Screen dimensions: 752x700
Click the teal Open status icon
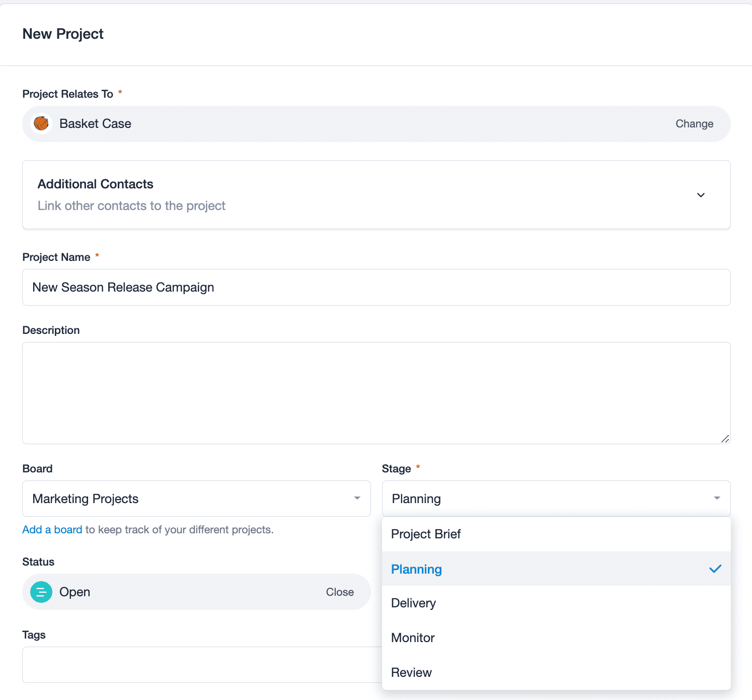[x=41, y=592]
